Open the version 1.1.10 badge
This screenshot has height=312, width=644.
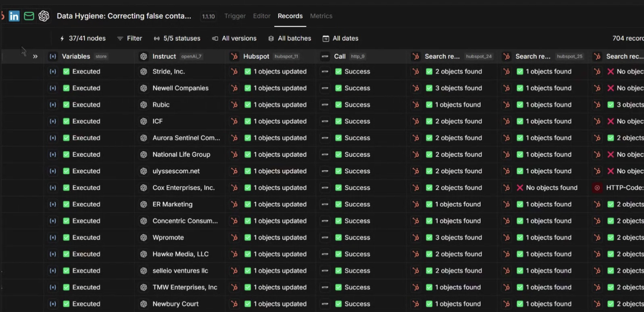pos(208,16)
